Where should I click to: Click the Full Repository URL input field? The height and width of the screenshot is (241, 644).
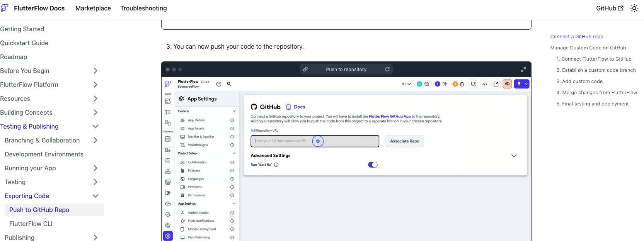[315, 141]
